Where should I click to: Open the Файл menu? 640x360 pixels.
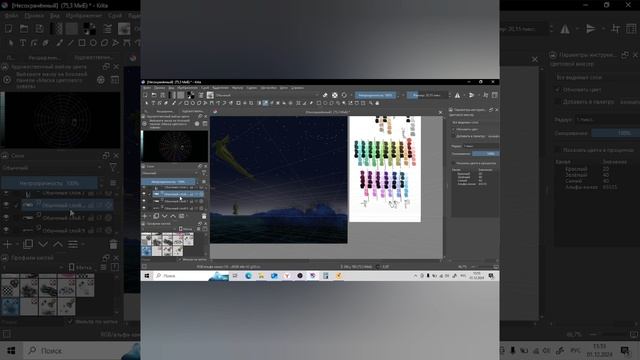tap(147, 88)
